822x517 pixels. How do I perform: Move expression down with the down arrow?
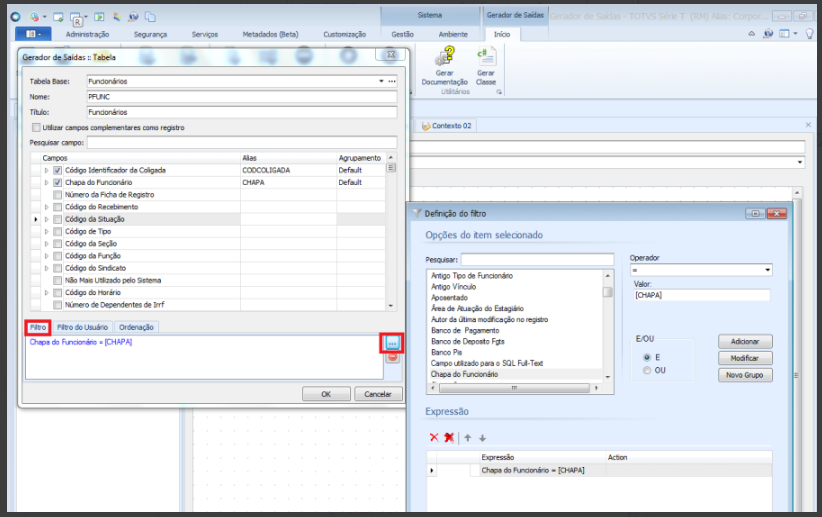click(482, 438)
